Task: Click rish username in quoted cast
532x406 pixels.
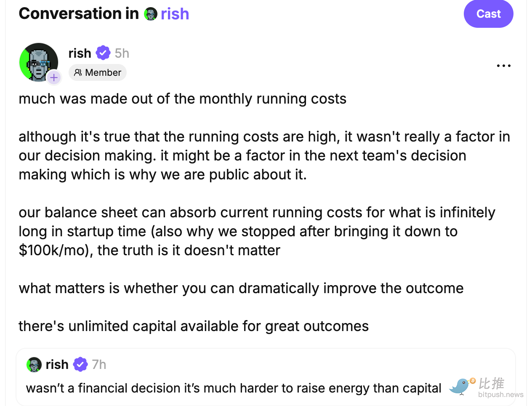Action: click(x=57, y=364)
